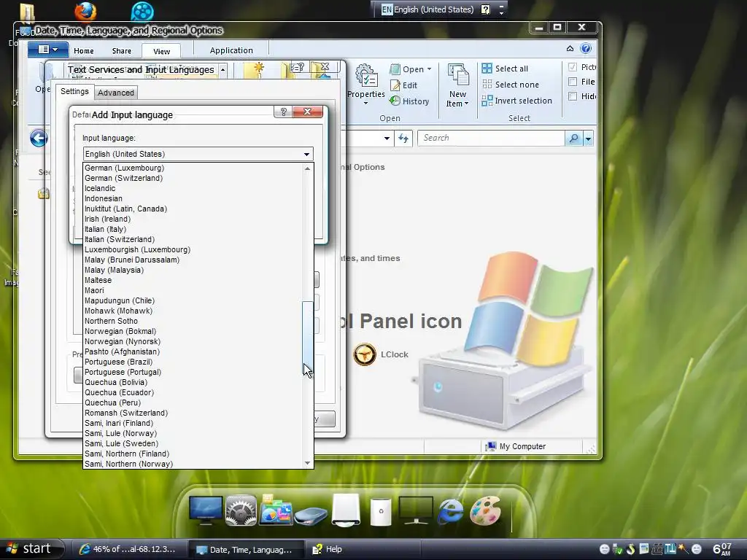This screenshot has height=560, width=747.
Task: Click the blue monitor icon in the dock
Action: (205, 511)
